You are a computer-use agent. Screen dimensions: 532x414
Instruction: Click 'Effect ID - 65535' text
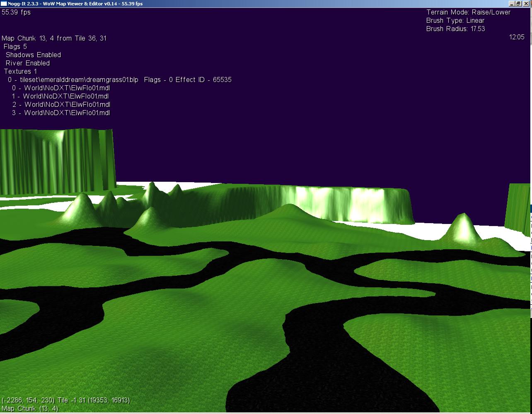(x=203, y=79)
